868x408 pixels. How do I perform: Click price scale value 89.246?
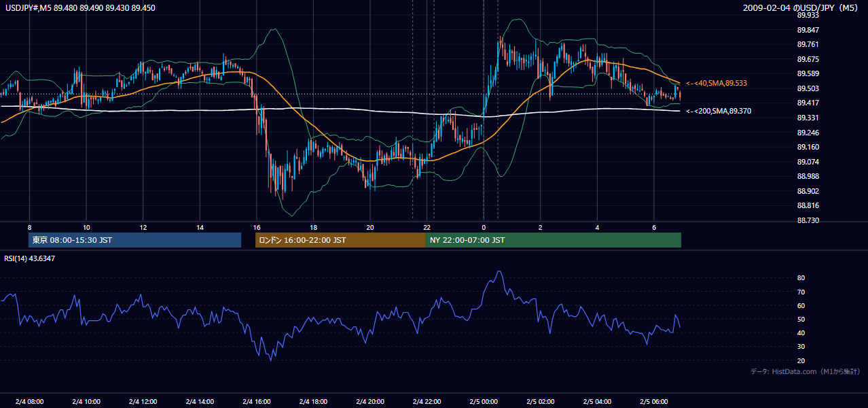(808, 133)
